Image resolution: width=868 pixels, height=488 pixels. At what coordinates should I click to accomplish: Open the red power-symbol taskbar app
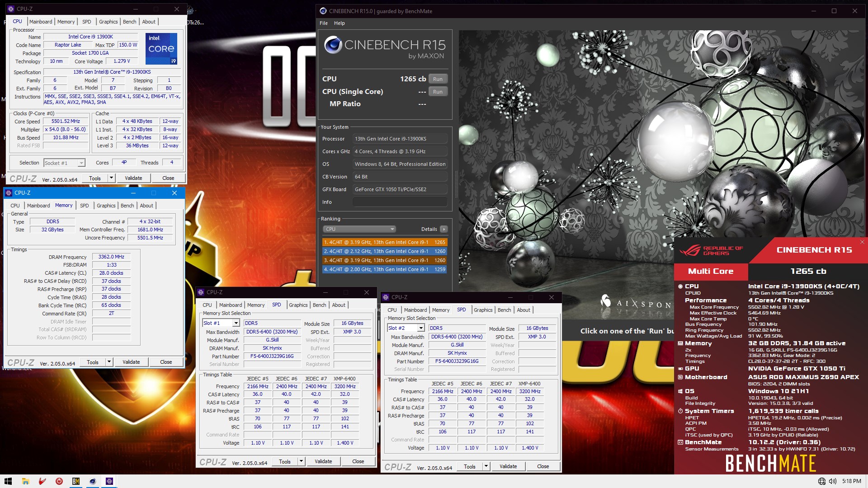(59, 481)
